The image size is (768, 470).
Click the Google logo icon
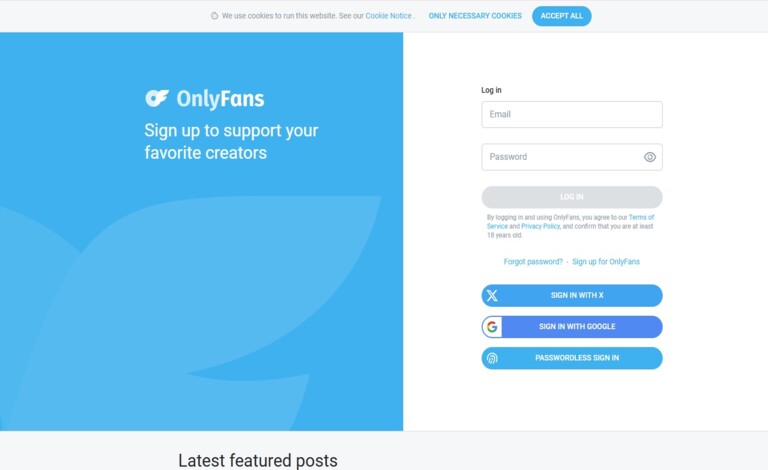pyautogui.click(x=492, y=327)
